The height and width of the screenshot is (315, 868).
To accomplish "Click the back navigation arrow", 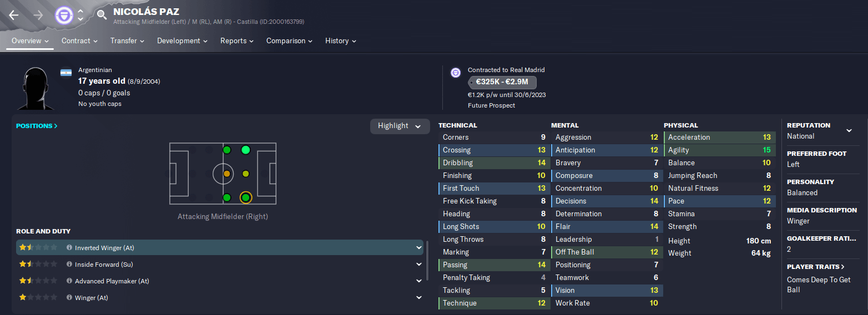I will click(14, 16).
